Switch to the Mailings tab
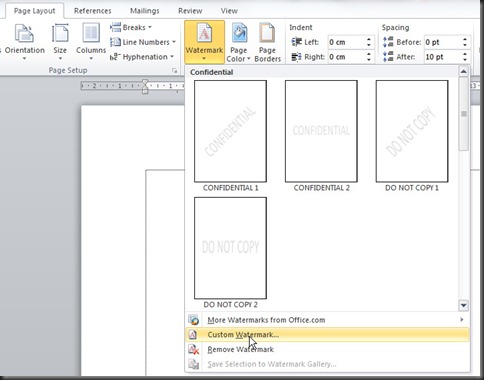Screen dimensions: 484x380 (x=145, y=11)
